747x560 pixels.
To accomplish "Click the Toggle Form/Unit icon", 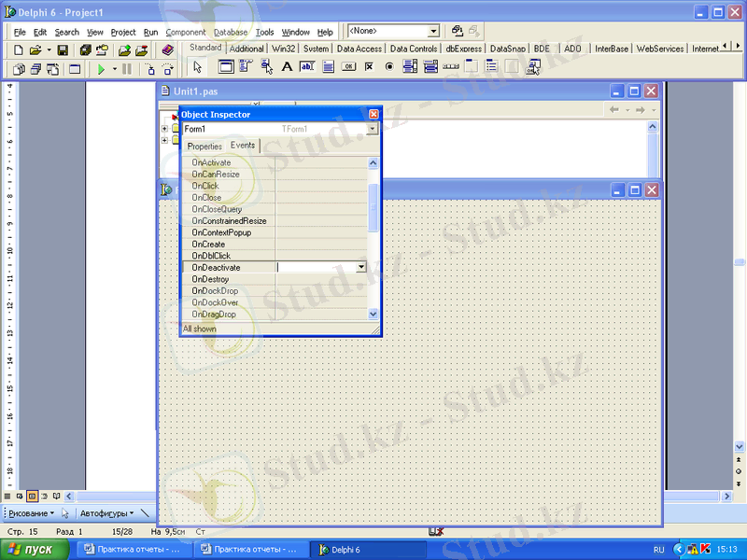I will [x=52, y=69].
